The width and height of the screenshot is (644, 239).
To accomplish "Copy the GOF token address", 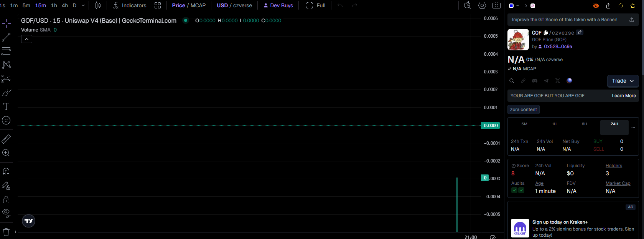I will (546, 33).
